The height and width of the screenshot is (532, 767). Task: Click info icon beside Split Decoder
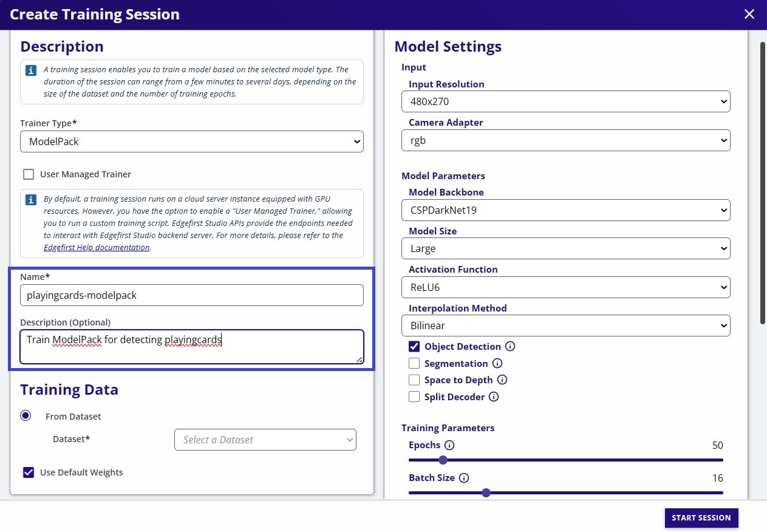(494, 397)
